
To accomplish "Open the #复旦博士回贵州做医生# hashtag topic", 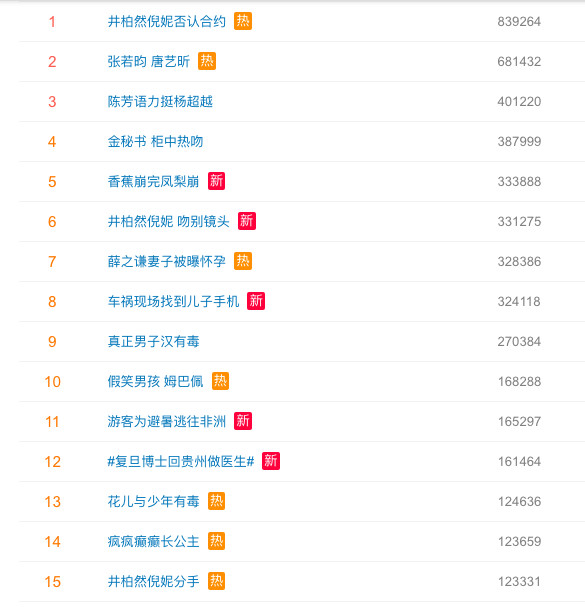I will [x=181, y=461].
